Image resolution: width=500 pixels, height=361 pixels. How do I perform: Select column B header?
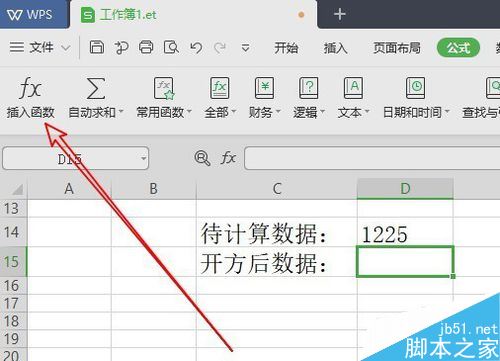click(x=153, y=189)
